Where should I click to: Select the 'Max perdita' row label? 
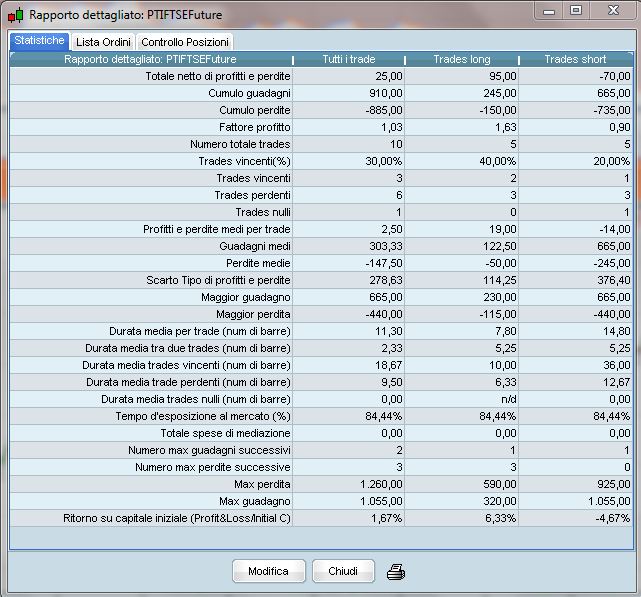click(262, 484)
